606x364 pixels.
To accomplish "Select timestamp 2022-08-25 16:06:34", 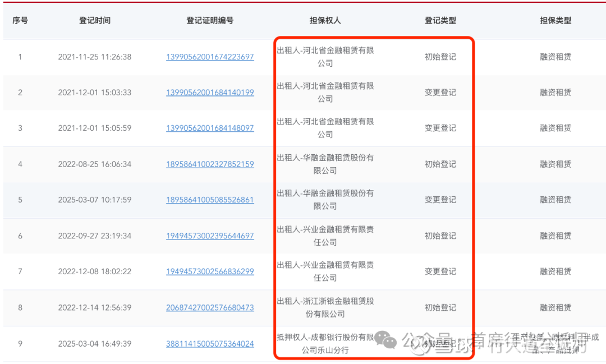I will [95, 164].
